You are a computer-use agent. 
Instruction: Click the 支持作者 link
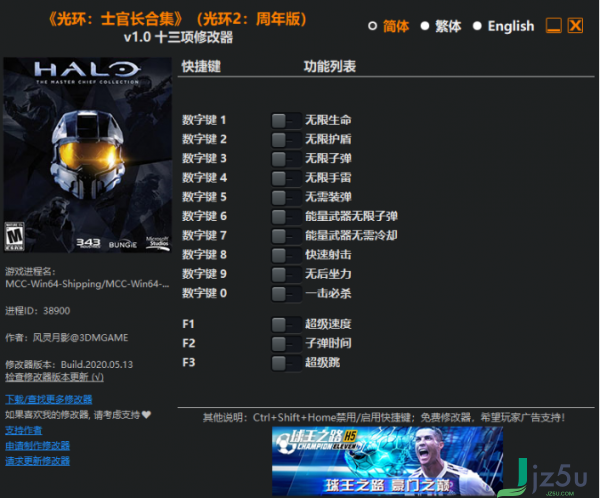(x=23, y=430)
